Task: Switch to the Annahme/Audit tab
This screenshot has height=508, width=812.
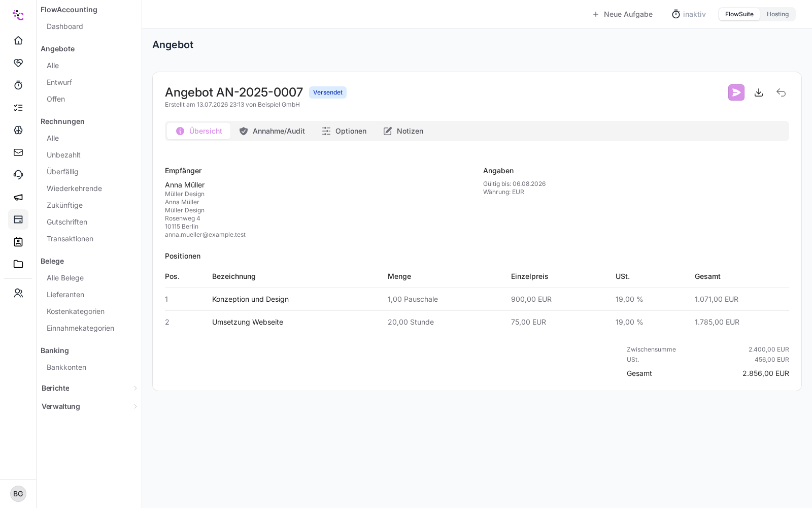Action: click(x=272, y=131)
